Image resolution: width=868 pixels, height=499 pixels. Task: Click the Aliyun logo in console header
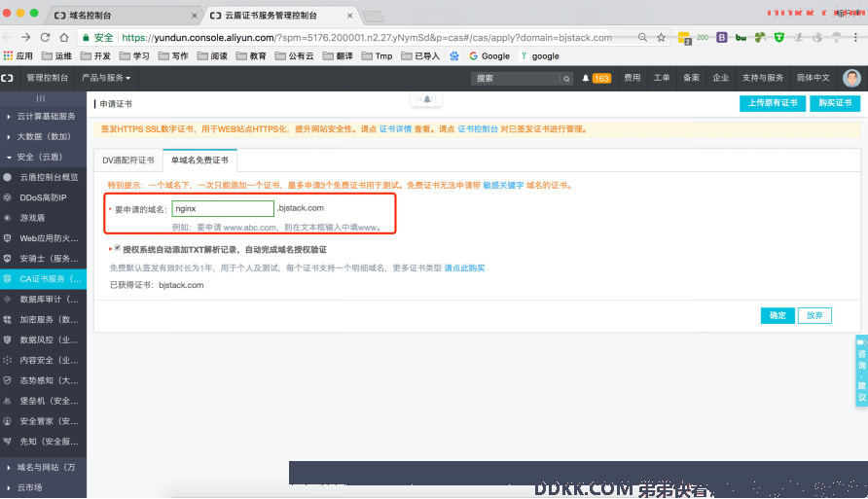(7, 78)
